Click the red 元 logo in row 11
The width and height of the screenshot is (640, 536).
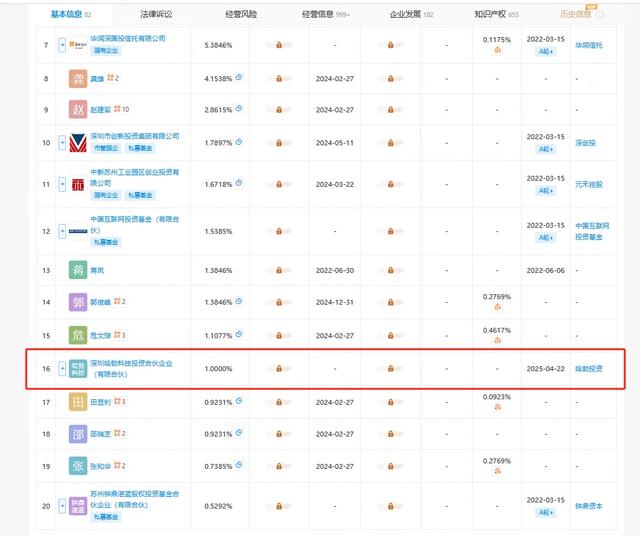point(78,185)
